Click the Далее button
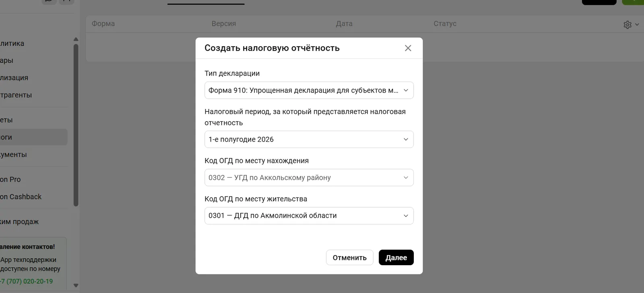Image resolution: width=644 pixels, height=293 pixels. pyautogui.click(x=396, y=258)
